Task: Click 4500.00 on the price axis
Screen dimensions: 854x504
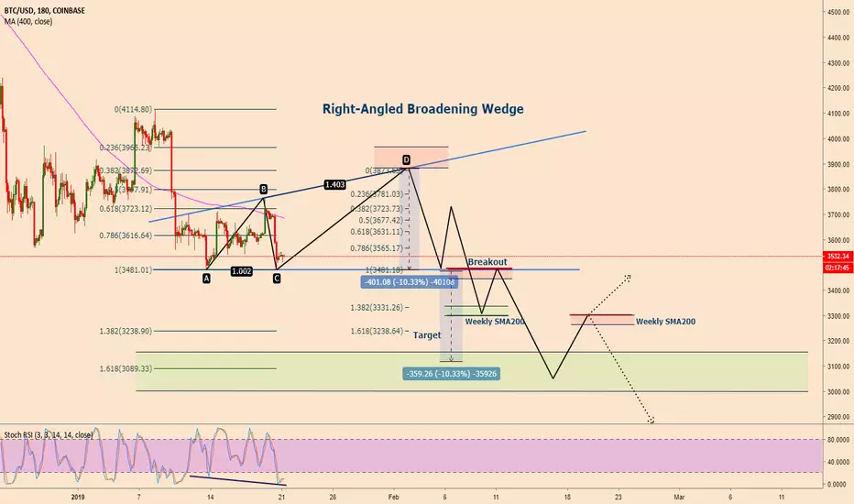Action: (x=838, y=12)
